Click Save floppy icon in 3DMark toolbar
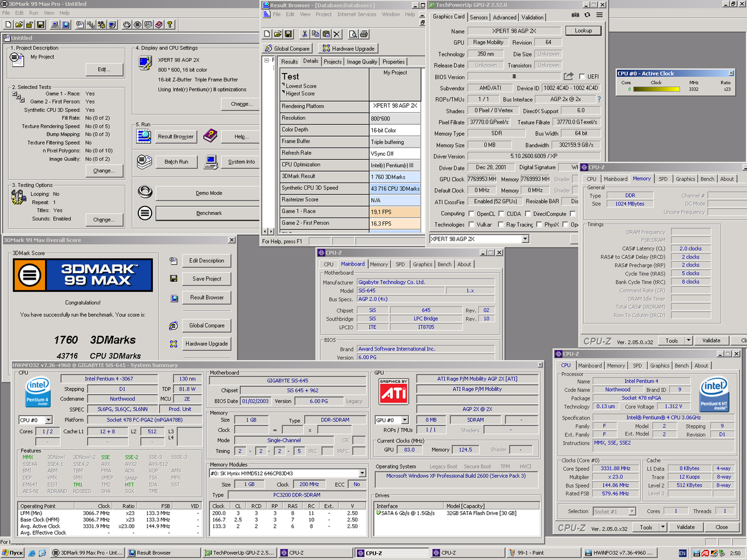747x560 pixels. point(40,24)
